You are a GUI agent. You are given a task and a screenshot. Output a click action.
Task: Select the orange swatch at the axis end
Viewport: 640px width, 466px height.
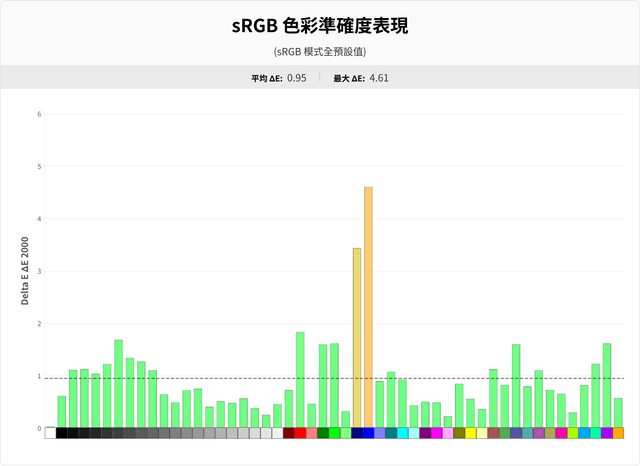click(618, 433)
